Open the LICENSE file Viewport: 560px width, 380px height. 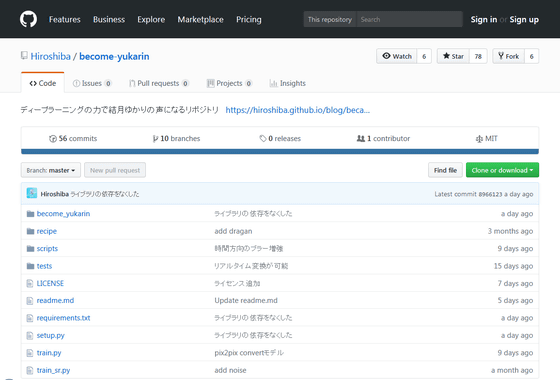(50, 283)
